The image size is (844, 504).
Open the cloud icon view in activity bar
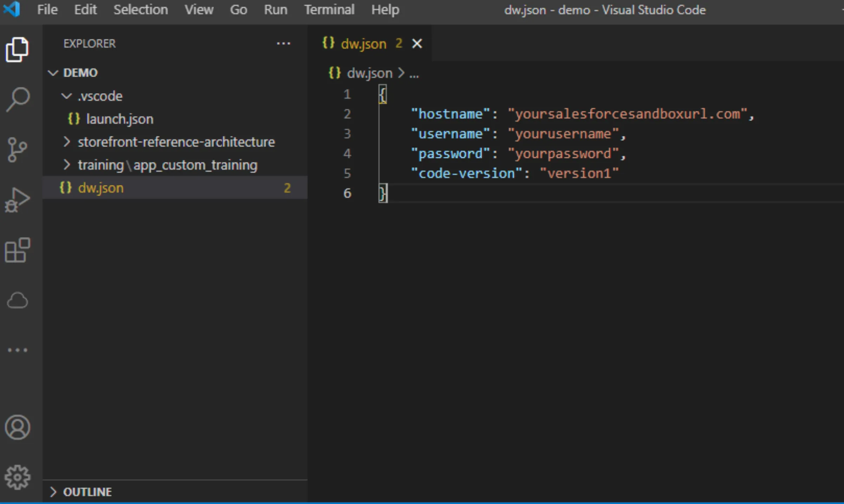click(x=17, y=300)
